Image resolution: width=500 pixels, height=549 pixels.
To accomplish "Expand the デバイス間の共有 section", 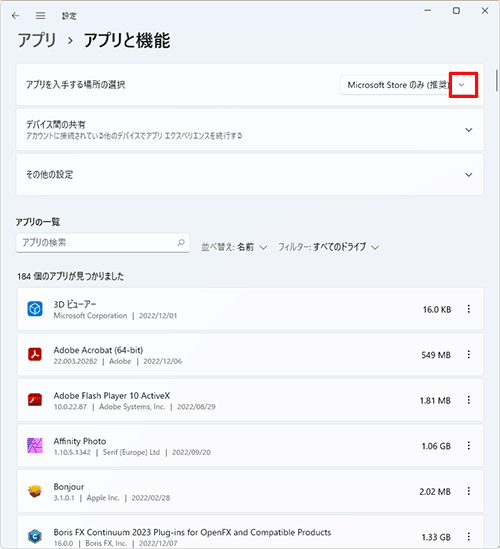I will point(250,130).
